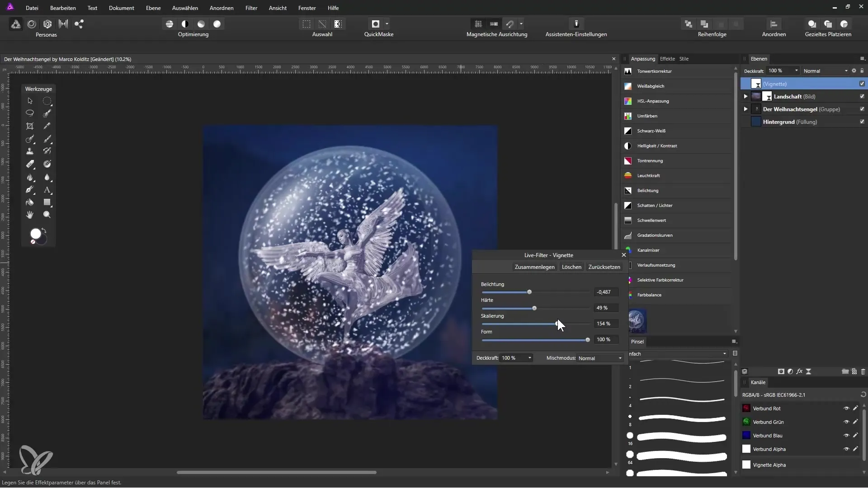Expand the Landschaft layer arrow

coord(745,96)
